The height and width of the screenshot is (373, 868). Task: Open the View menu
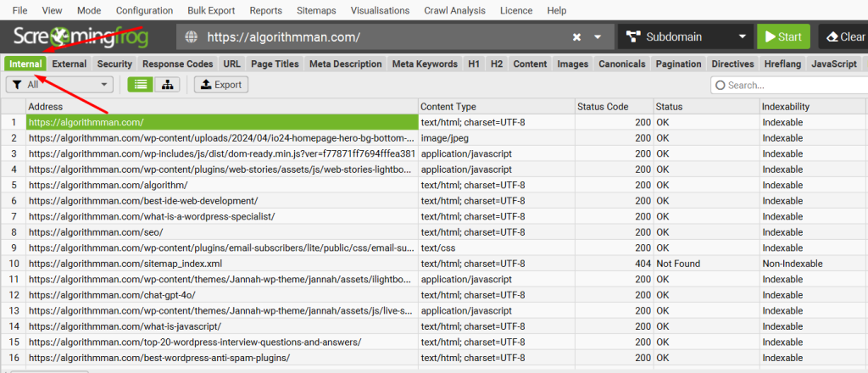[52, 10]
